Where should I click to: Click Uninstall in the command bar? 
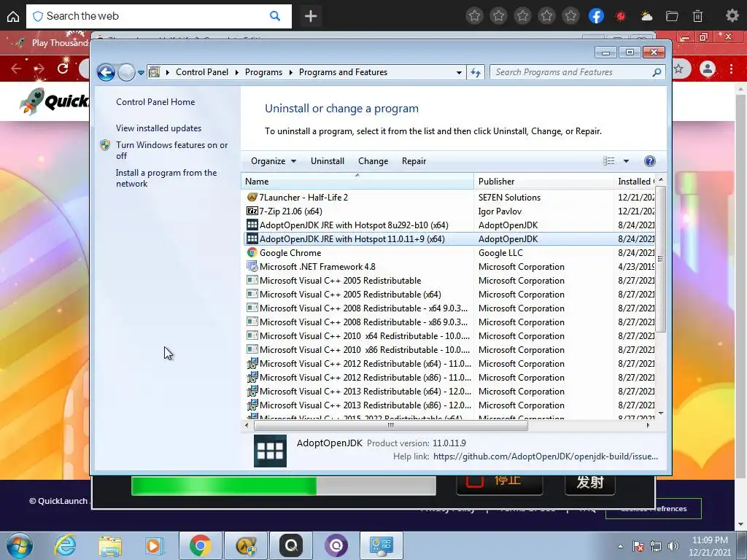click(x=328, y=161)
